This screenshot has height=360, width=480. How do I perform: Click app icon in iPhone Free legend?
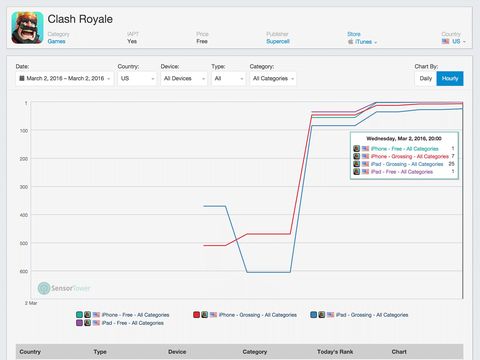pyautogui.click(x=88, y=315)
